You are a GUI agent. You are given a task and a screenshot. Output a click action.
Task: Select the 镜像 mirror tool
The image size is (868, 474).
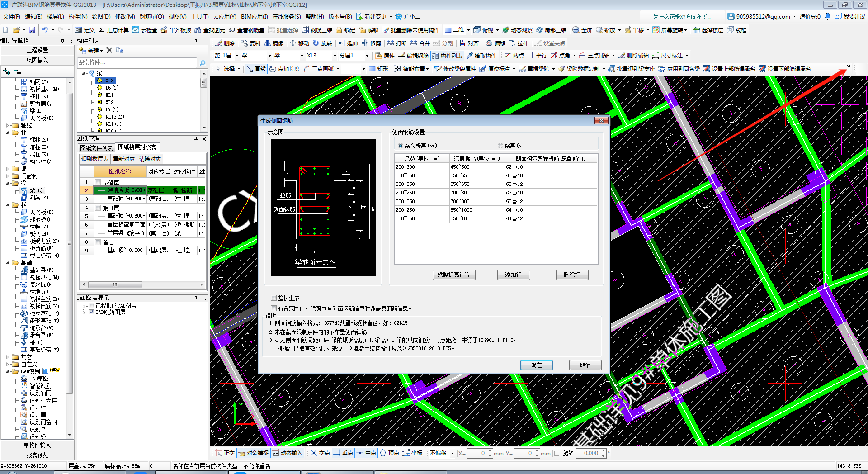click(x=274, y=43)
